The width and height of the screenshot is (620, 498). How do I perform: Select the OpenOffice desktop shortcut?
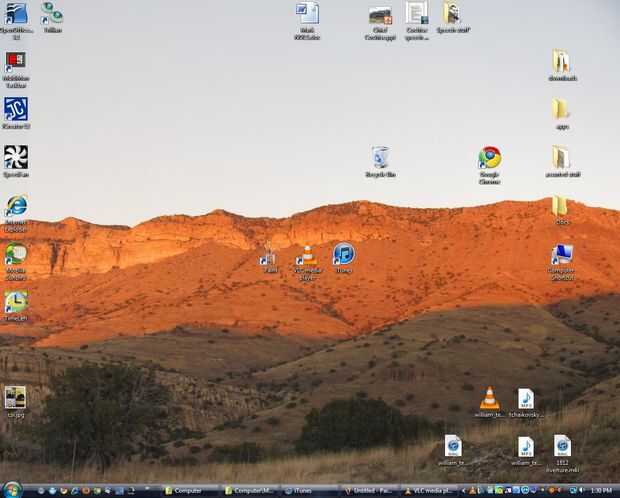(16, 21)
